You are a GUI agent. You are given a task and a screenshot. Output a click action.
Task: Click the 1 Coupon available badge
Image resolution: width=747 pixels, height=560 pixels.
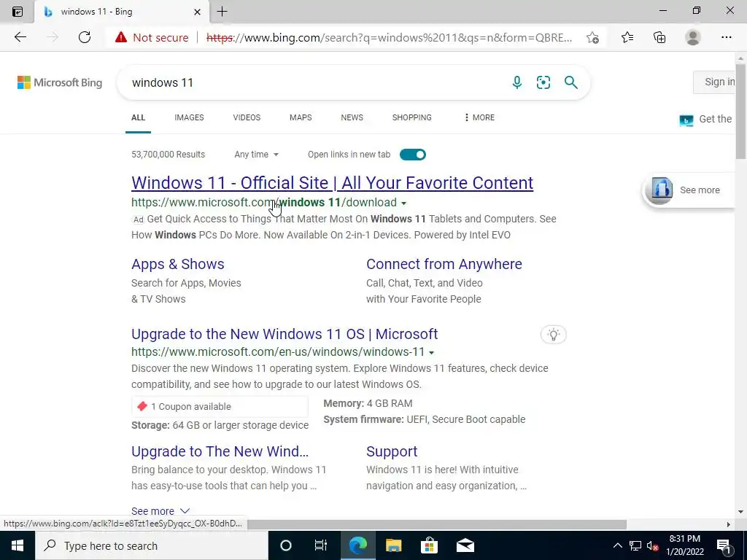pos(220,407)
